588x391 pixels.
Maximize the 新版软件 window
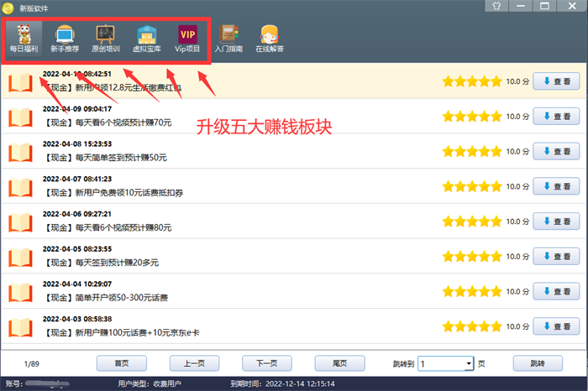tap(544, 6)
